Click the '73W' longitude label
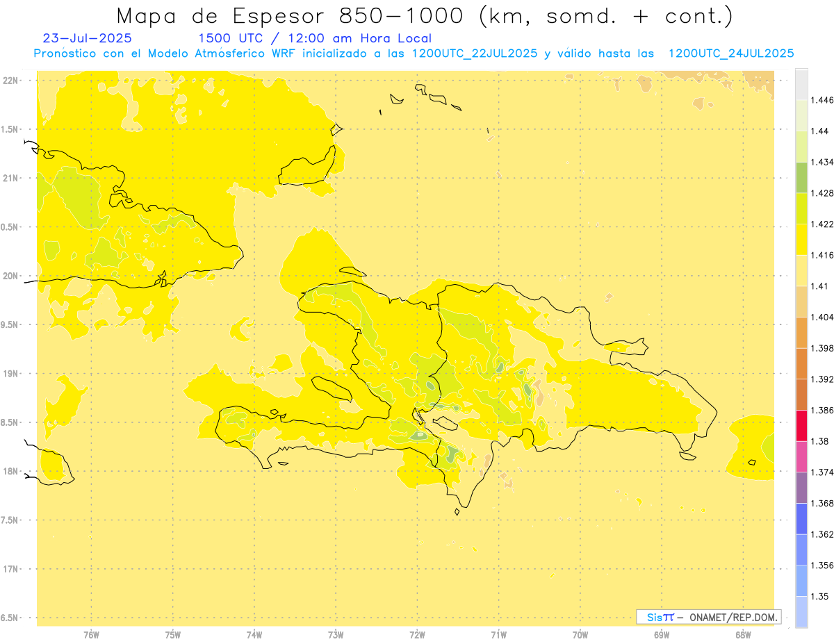 (336, 635)
